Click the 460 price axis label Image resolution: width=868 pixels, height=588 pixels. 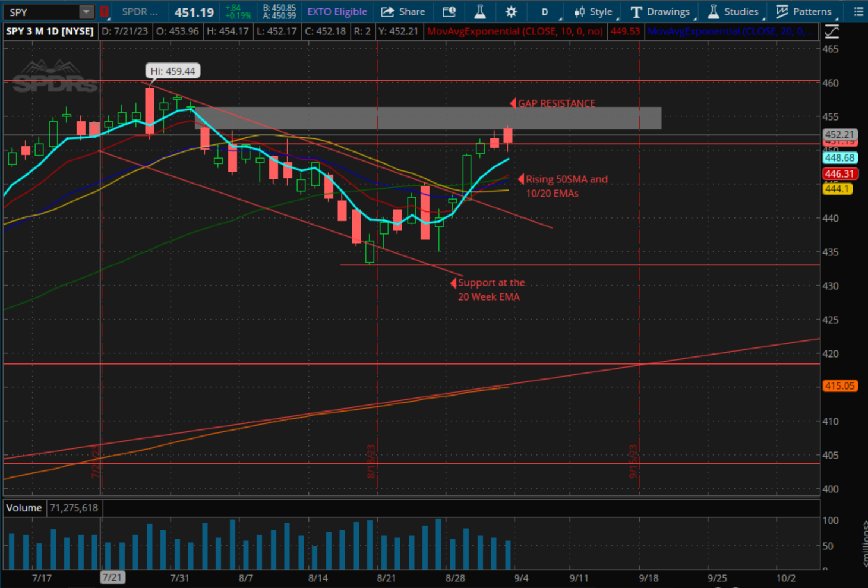coord(831,83)
